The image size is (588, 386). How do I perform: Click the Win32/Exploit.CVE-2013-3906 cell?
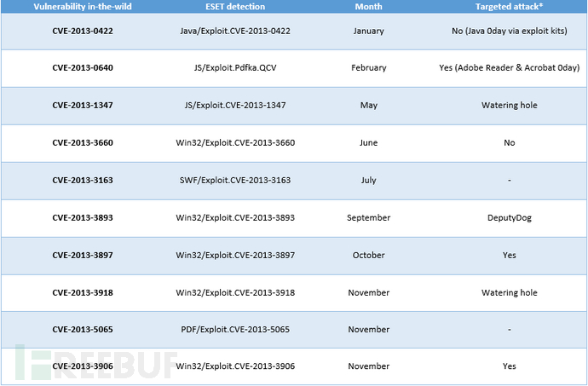coord(235,366)
